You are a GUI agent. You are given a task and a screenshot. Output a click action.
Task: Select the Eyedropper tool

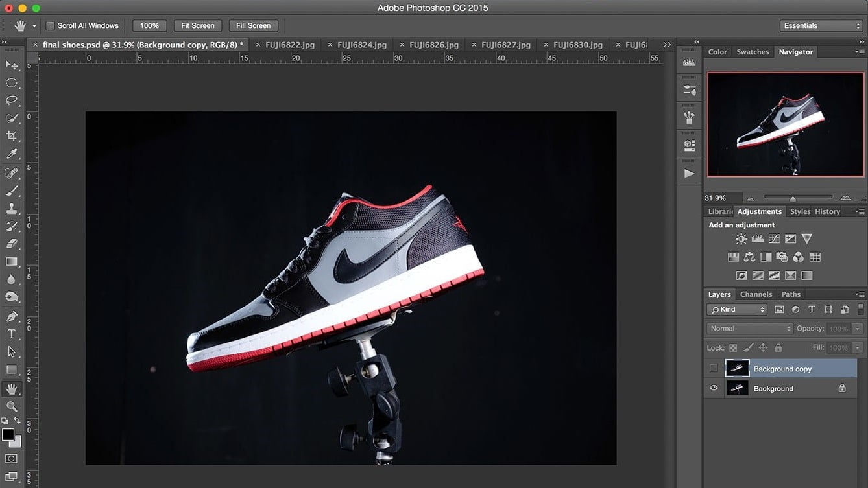pyautogui.click(x=12, y=154)
